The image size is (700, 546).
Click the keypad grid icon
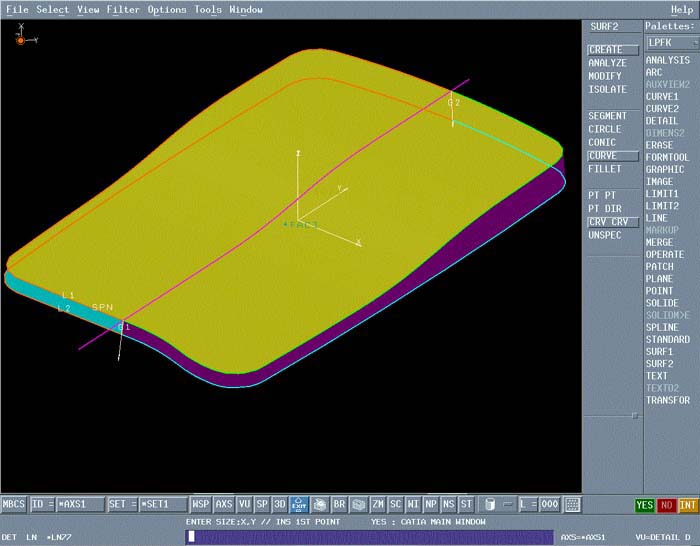point(573,505)
